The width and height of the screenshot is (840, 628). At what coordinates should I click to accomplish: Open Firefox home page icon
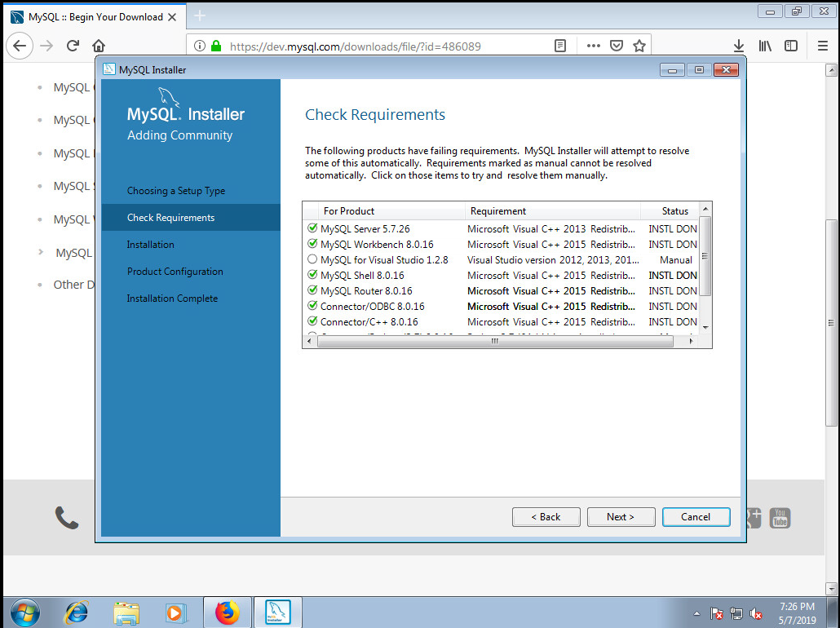[x=99, y=46]
